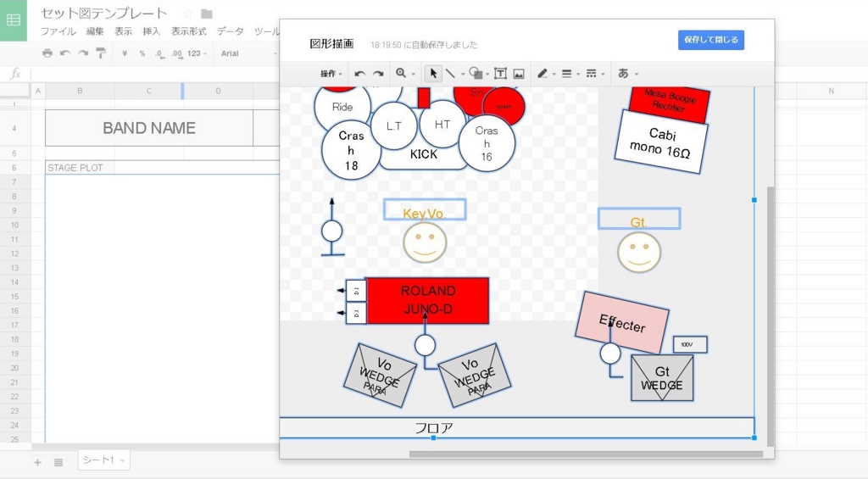Select the Gt WEDGE monitor shape
868x479 pixels.
(662, 377)
